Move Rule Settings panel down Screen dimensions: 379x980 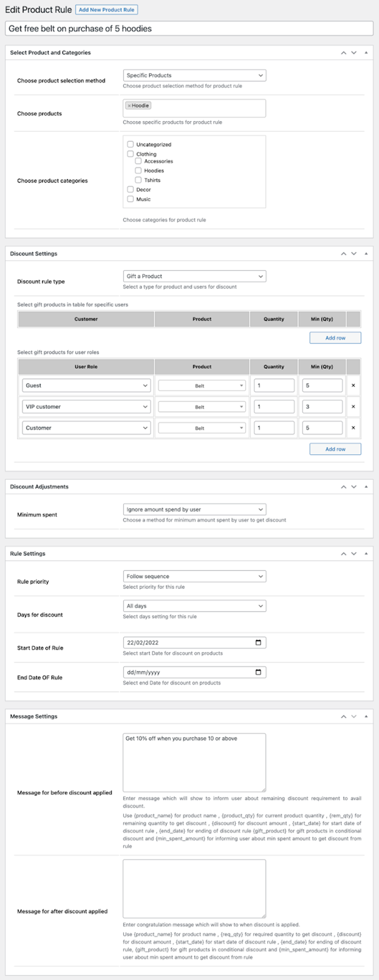pos(354,553)
